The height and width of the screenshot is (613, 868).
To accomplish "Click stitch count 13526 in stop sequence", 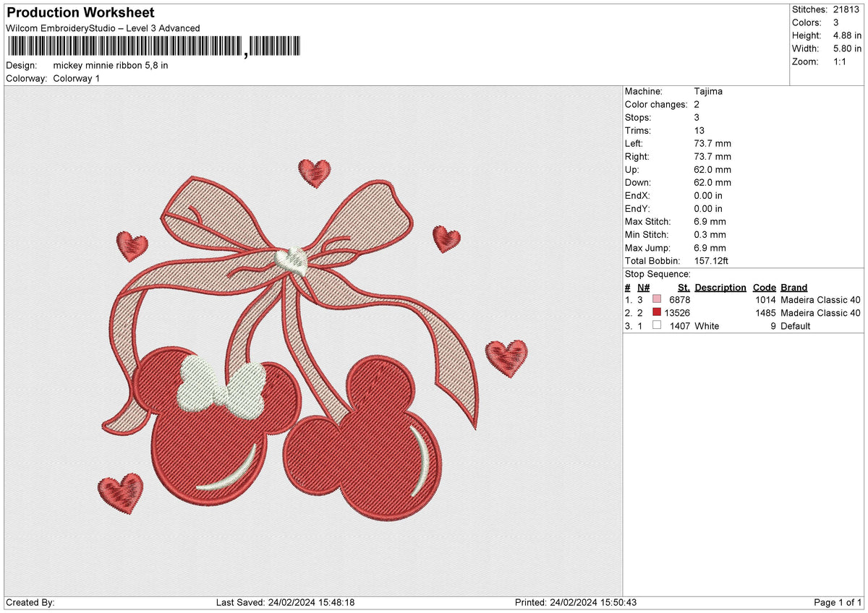I will point(677,312).
